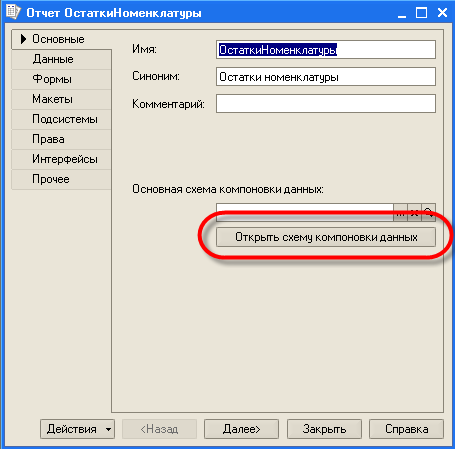455x449 pixels.
Task: Click the Имя field with ОстаткиНоменклатуры
Action: point(326,50)
